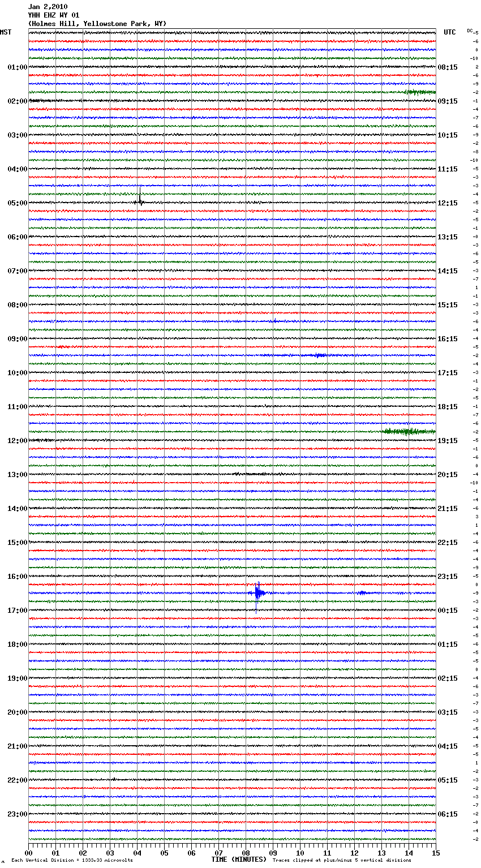This screenshot has height=868, width=481.
Task: Click the '13' minute tick on bottom axis
Action: click(381, 853)
